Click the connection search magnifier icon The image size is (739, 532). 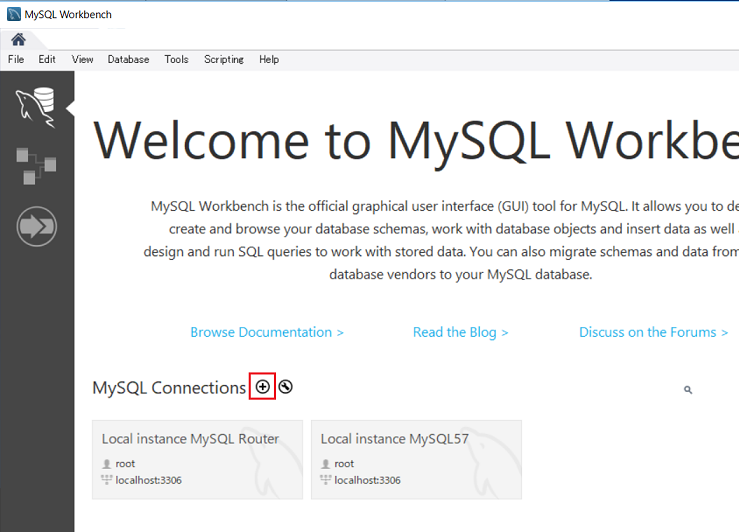688,390
